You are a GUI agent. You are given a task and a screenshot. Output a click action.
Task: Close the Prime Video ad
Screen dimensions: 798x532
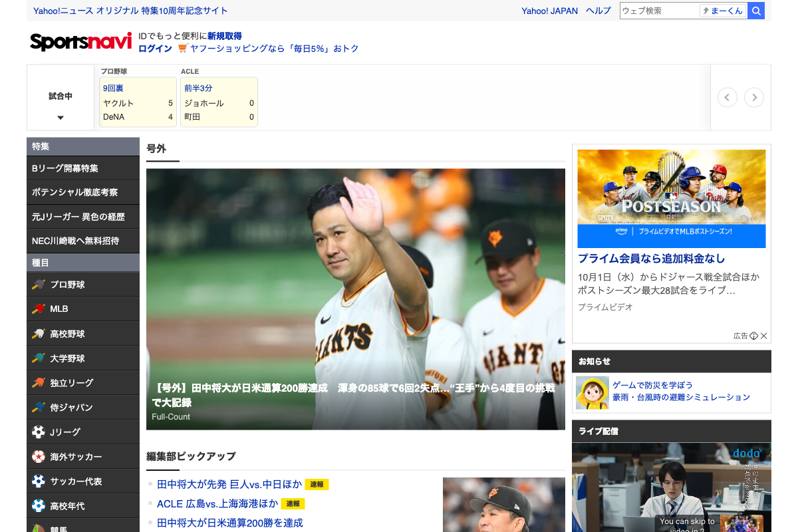coord(764,336)
